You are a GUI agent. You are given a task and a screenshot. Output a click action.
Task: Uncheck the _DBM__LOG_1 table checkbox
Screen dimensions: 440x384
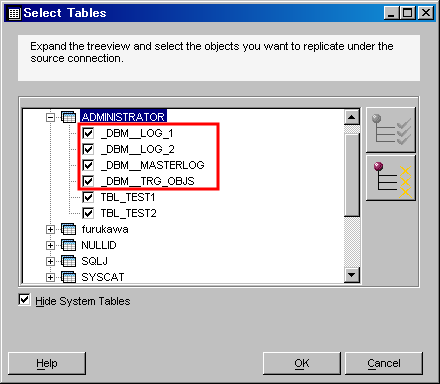pyautogui.click(x=88, y=133)
